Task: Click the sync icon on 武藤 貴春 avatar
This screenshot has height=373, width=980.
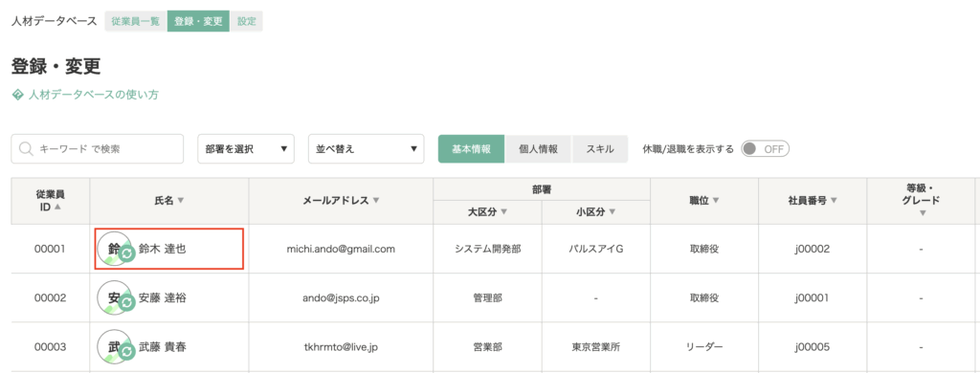Action: point(127,352)
